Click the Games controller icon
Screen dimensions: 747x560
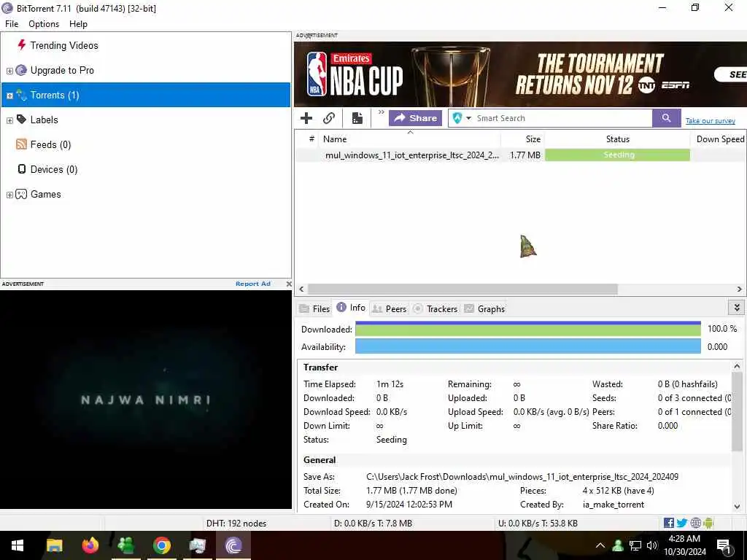tap(21, 194)
